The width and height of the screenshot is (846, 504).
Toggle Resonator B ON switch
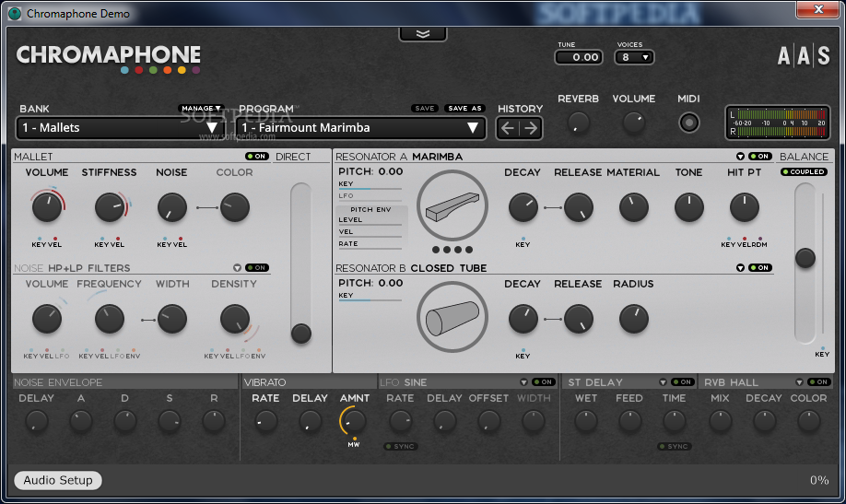pyautogui.click(x=759, y=267)
